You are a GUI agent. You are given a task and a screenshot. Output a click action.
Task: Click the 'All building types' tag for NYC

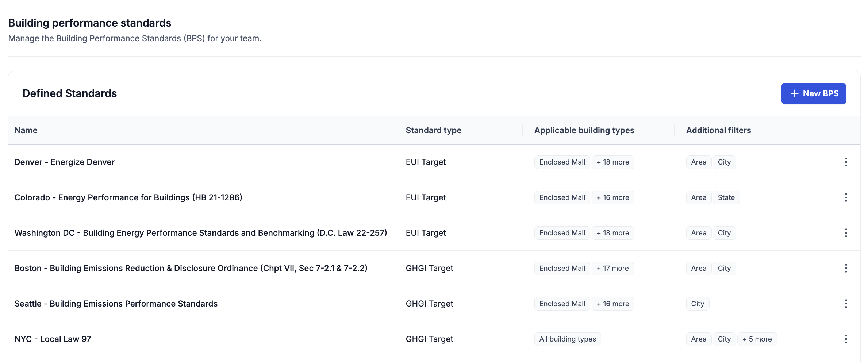[567, 339]
